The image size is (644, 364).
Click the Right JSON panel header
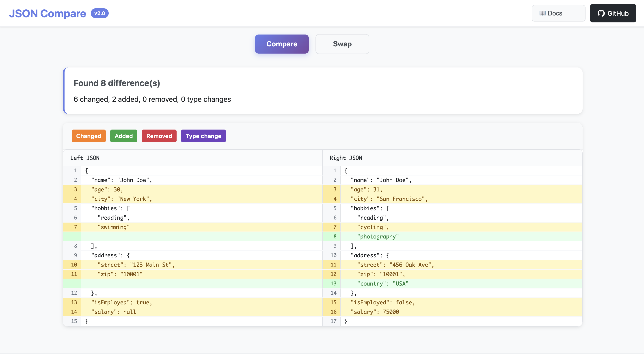(x=452, y=158)
